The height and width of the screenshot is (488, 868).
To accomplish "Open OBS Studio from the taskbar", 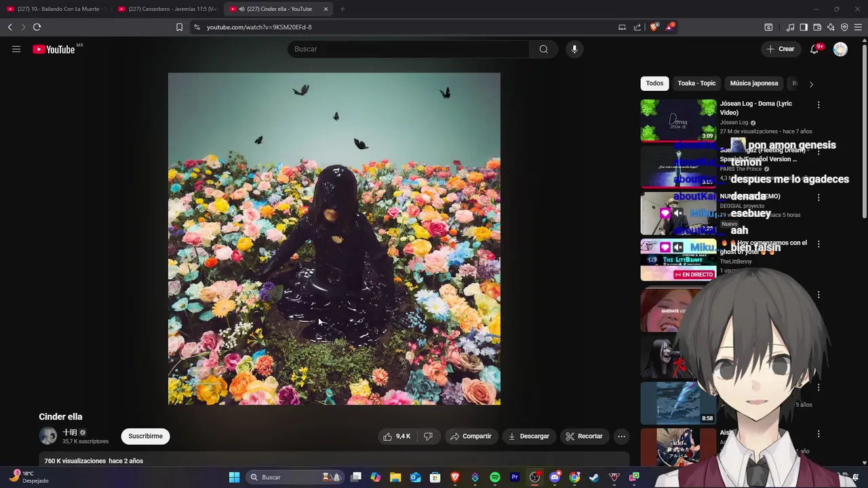I will tap(534, 477).
